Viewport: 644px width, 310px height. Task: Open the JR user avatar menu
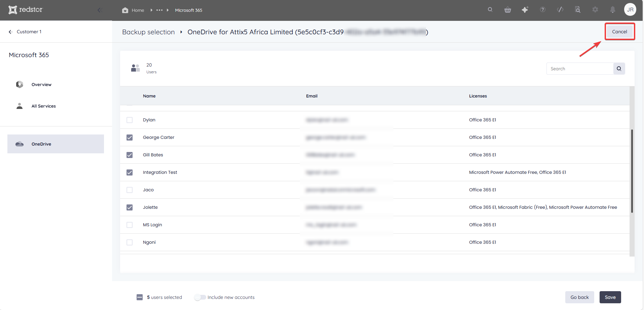click(x=630, y=10)
